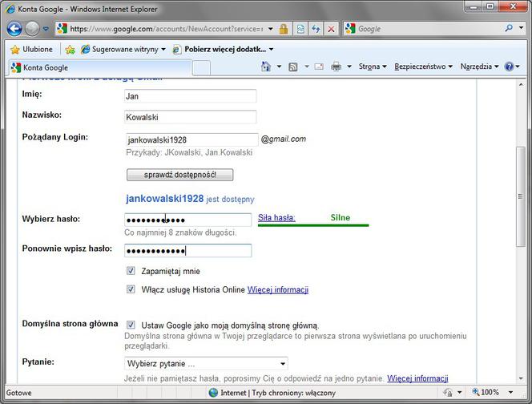Image resolution: width=532 pixels, height=404 pixels.
Task: Open the Strona menu
Action: 373,67
